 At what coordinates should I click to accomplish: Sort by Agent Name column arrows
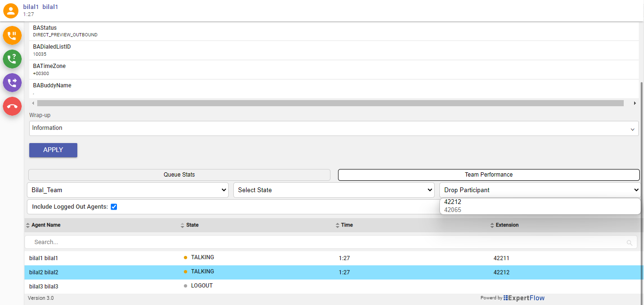(x=28, y=225)
